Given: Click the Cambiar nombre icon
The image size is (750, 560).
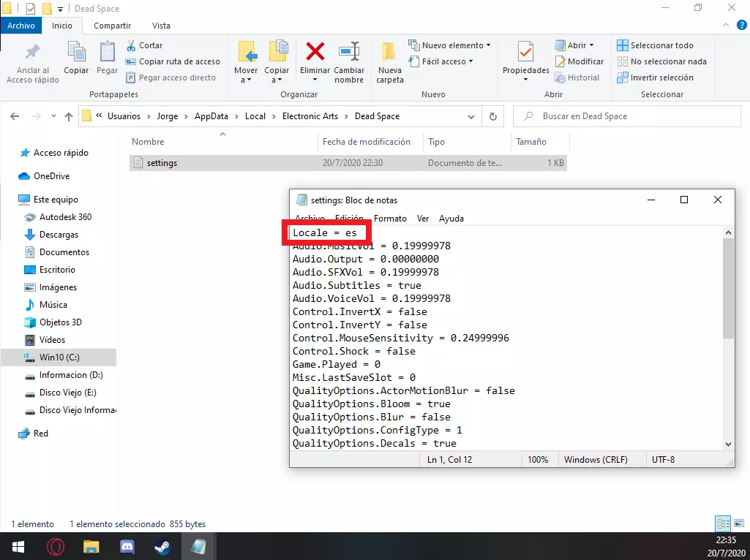Looking at the screenshot, I should tap(349, 52).
